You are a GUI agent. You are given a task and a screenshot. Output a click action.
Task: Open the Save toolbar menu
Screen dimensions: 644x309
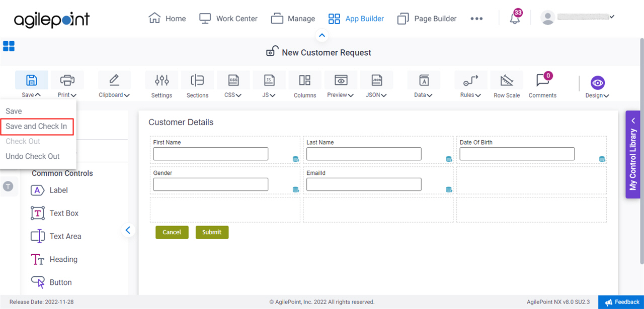click(x=32, y=84)
